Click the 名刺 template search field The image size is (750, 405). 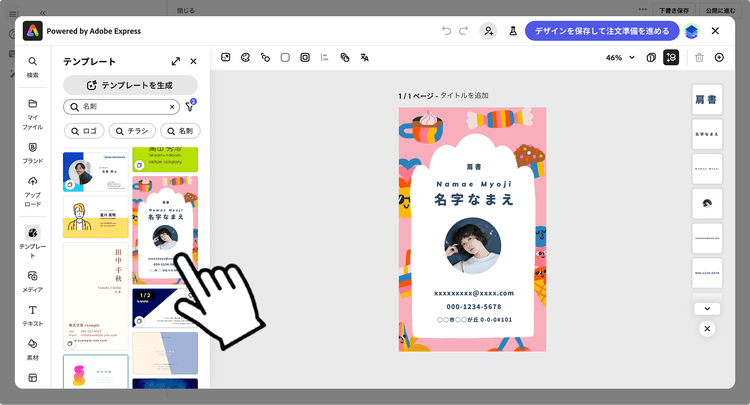click(x=121, y=107)
